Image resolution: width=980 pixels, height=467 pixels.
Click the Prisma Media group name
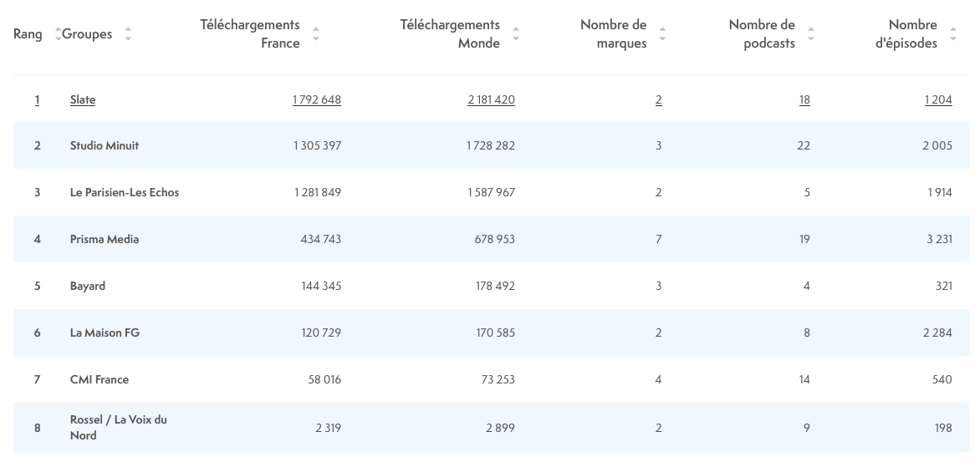click(x=105, y=239)
